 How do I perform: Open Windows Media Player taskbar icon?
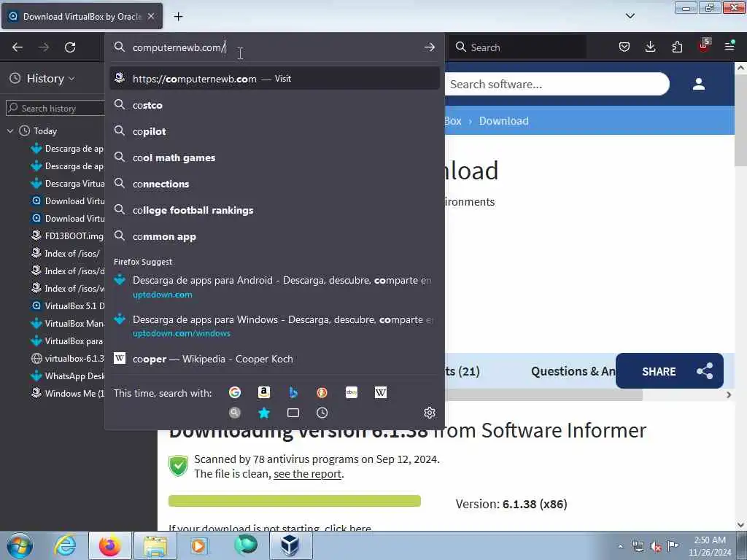[x=198, y=545]
